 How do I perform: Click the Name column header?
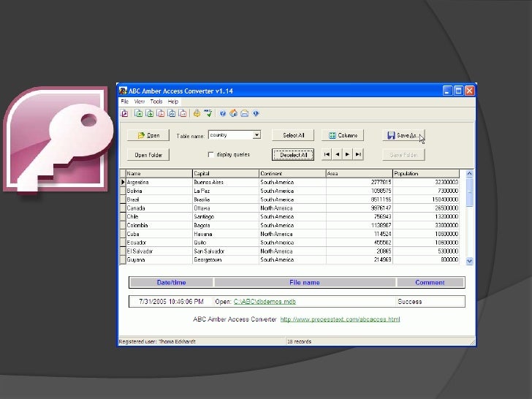(x=159, y=173)
